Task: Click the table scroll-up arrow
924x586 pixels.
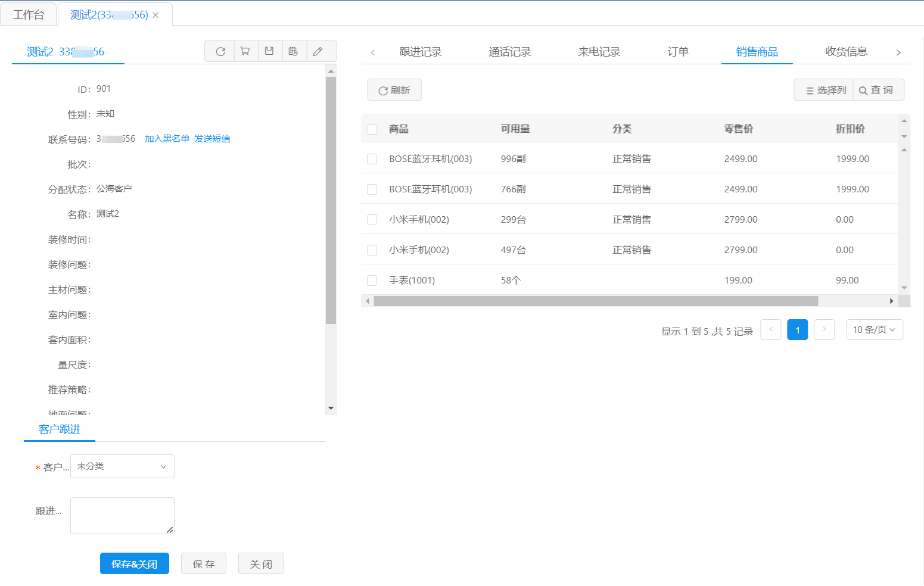Action: [x=904, y=150]
